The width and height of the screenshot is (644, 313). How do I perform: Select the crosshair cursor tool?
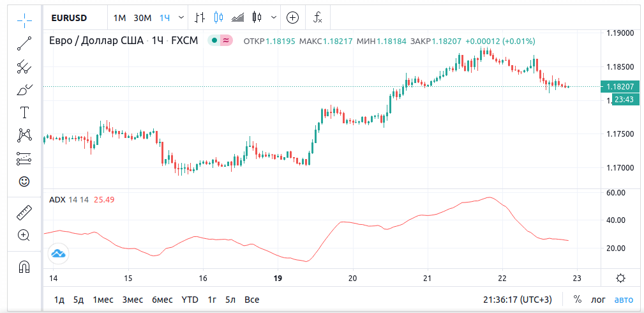24,20
